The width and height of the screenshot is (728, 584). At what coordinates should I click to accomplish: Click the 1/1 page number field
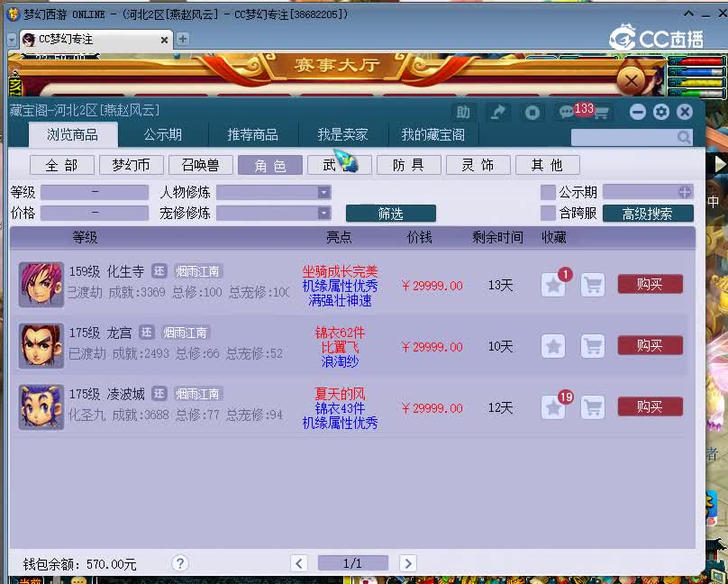(x=352, y=563)
